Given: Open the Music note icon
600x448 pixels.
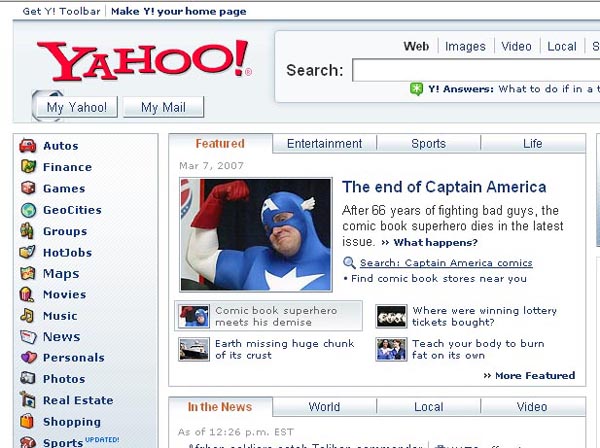Looking at the screenshot, I should click(28, 315).
